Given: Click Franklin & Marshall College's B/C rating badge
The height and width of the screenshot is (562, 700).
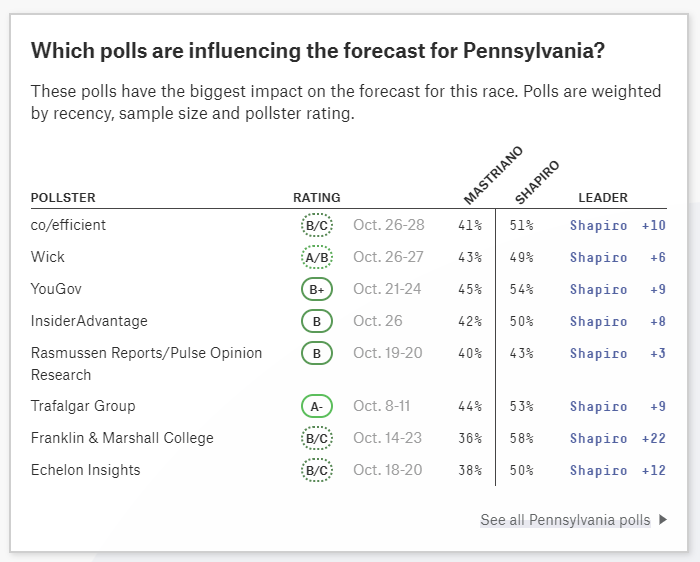Looking at the screenshot, I should [317, 438].
